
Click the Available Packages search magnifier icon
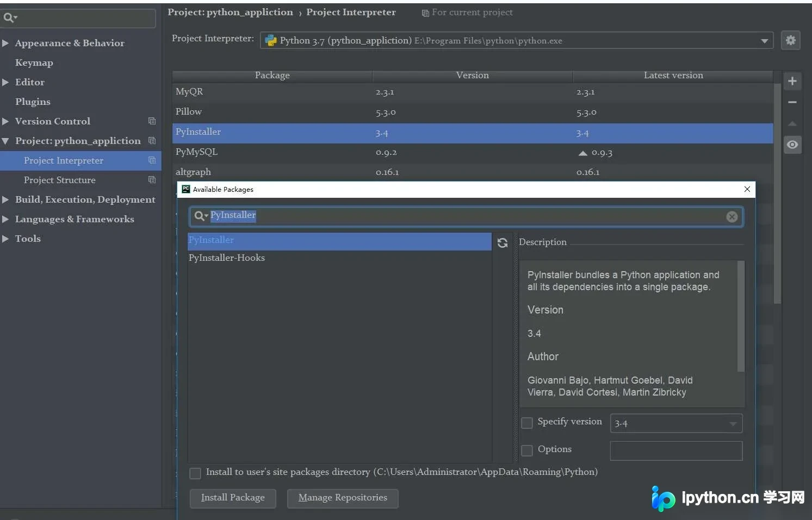coord(201,216)
